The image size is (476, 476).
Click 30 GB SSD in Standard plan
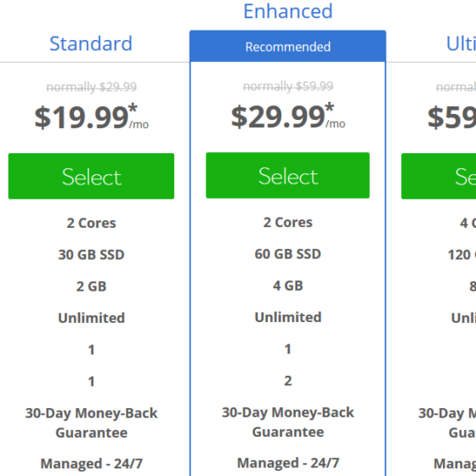92,255
